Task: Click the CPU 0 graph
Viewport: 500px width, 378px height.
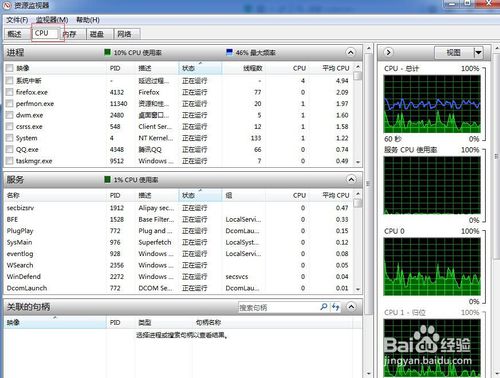Action: point(432,267)
